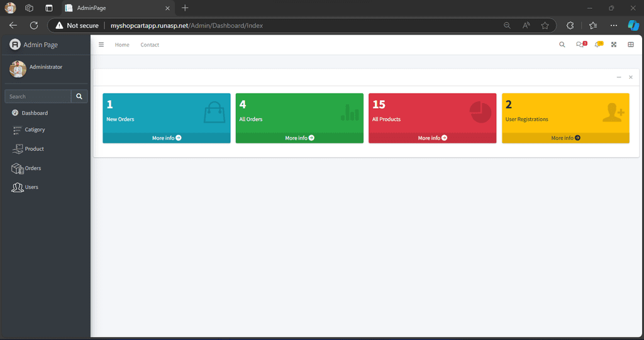Open the browser zoom magnifier icon
The image size is (644, 340).
click(508, 26)
